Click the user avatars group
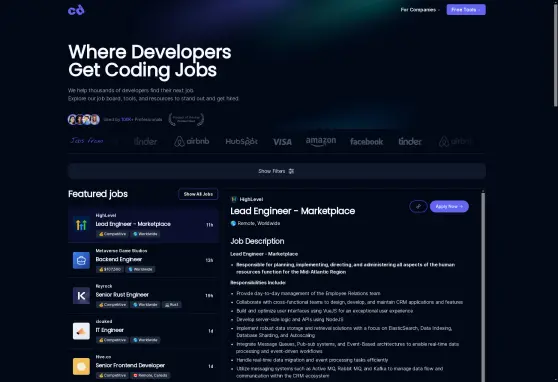This screenshot has height=382, width=558. click(x=84, y=119)
